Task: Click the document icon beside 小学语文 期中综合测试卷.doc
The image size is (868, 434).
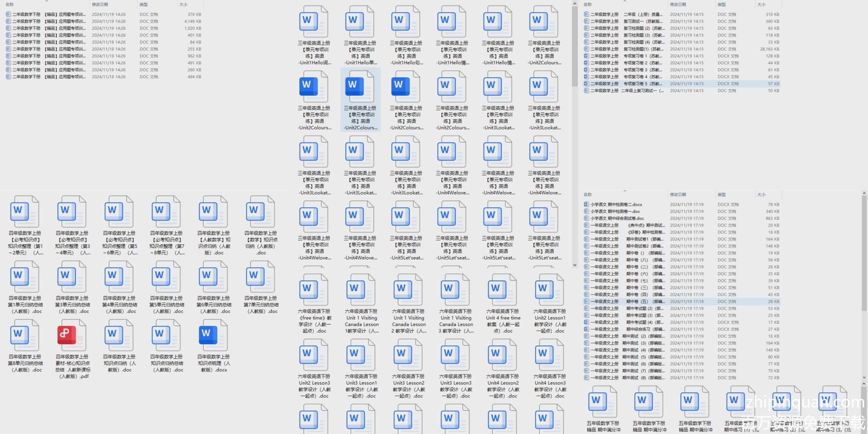Action: coord(586,218)
